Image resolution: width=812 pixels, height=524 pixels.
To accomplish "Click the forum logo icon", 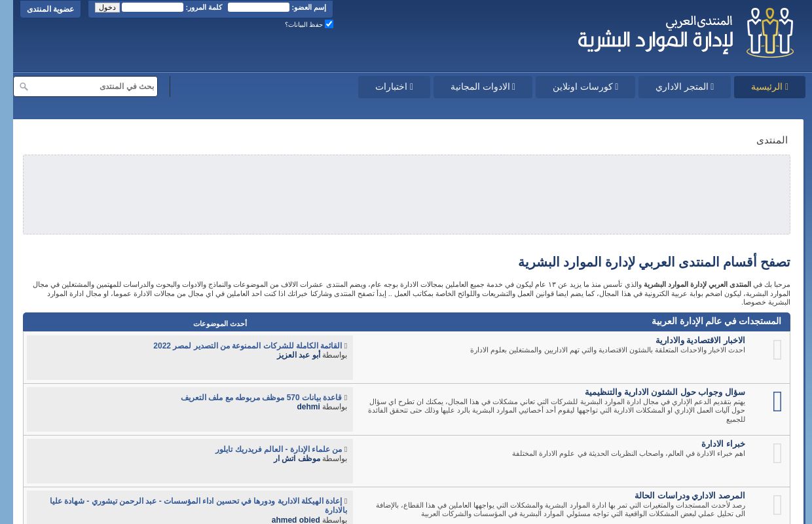I will (x=769, y=32).
